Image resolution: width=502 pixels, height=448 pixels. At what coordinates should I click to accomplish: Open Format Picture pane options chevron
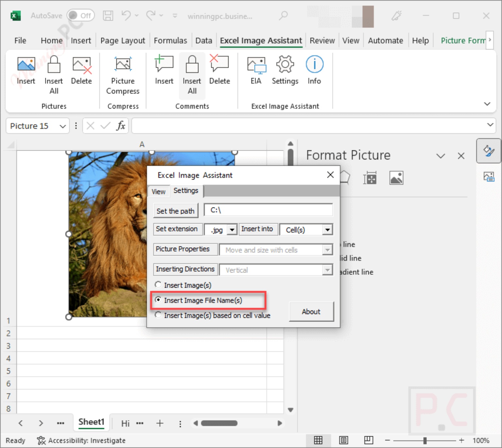441,156
